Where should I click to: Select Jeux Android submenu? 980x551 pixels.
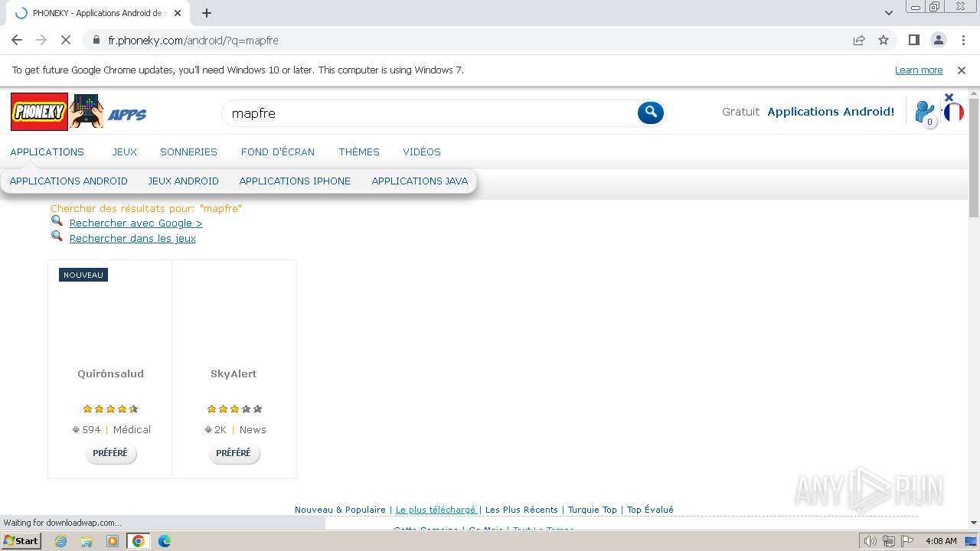(183, 181)
